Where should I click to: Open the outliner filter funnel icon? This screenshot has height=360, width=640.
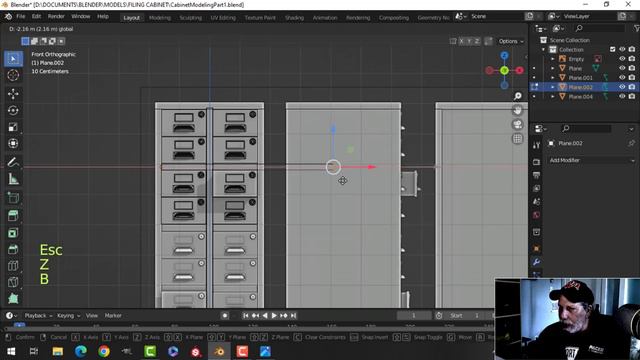coord(636,29)
